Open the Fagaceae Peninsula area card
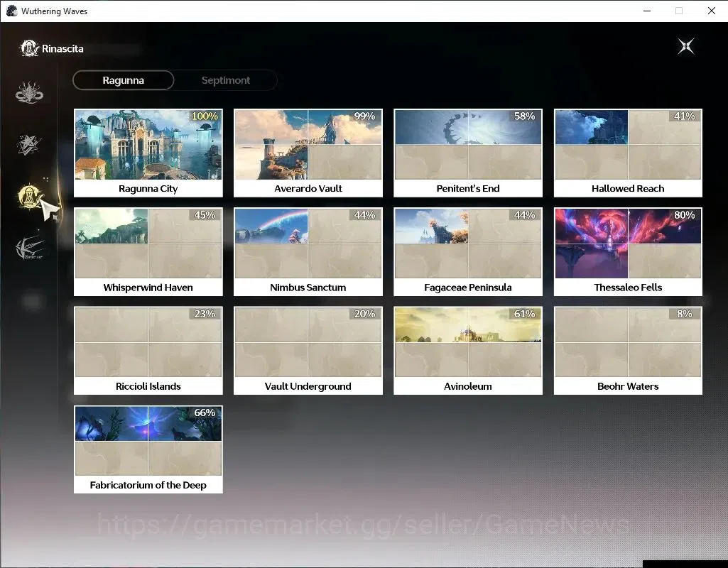The height and width of the screenshot is (568, 728). pos(468,251)
